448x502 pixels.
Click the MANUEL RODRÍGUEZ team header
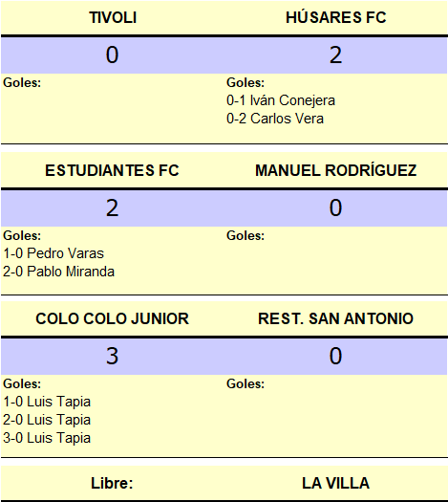(335, 170)
